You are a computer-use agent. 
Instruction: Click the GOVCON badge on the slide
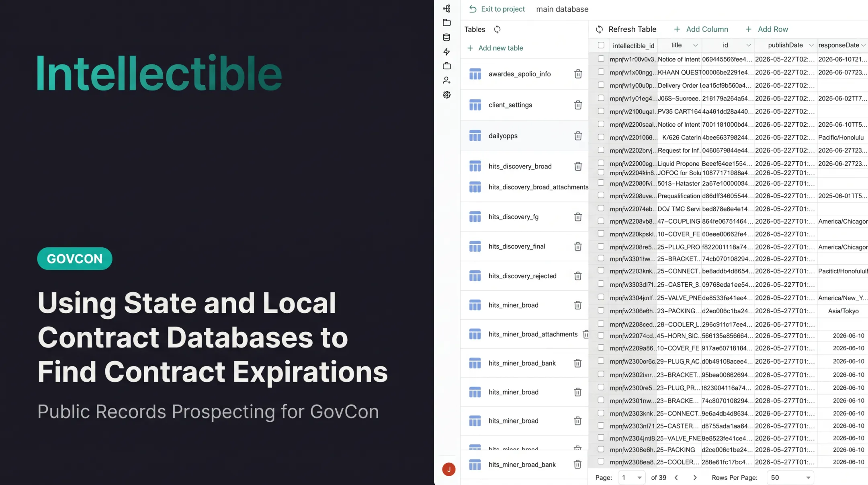[75, 259]
